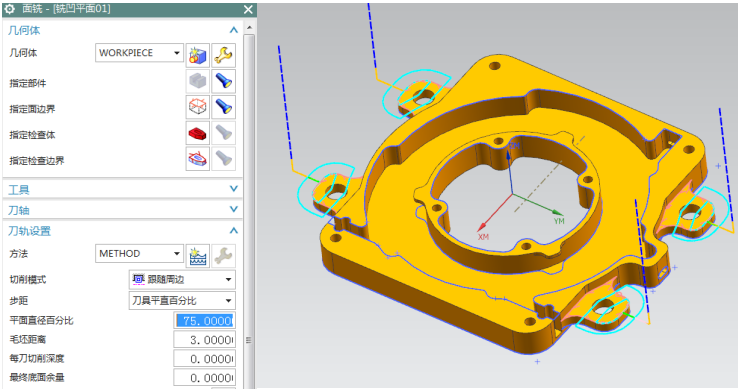Open the METHOD dropdown list
The width and height of the screenshot is (738, 390).
(x=139, y=254)
